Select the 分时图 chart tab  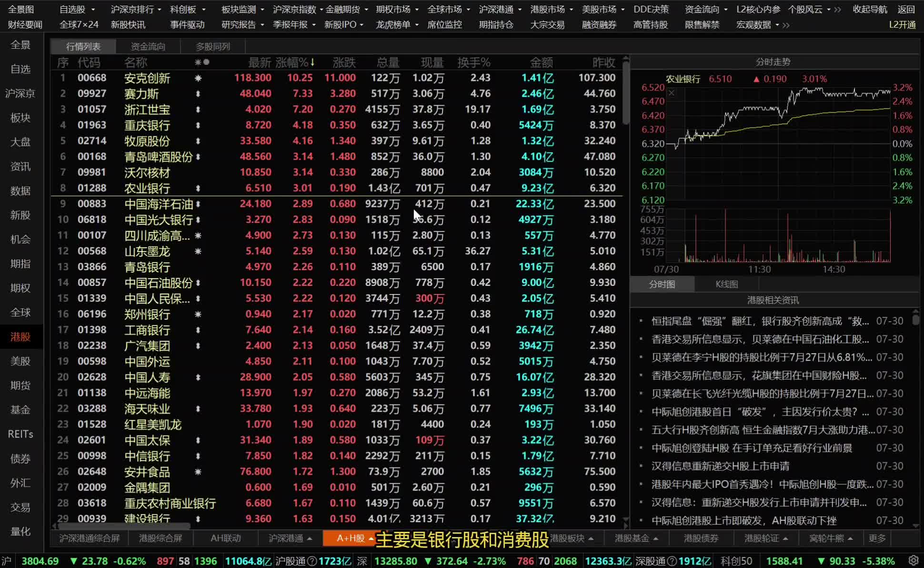(662, 284)
